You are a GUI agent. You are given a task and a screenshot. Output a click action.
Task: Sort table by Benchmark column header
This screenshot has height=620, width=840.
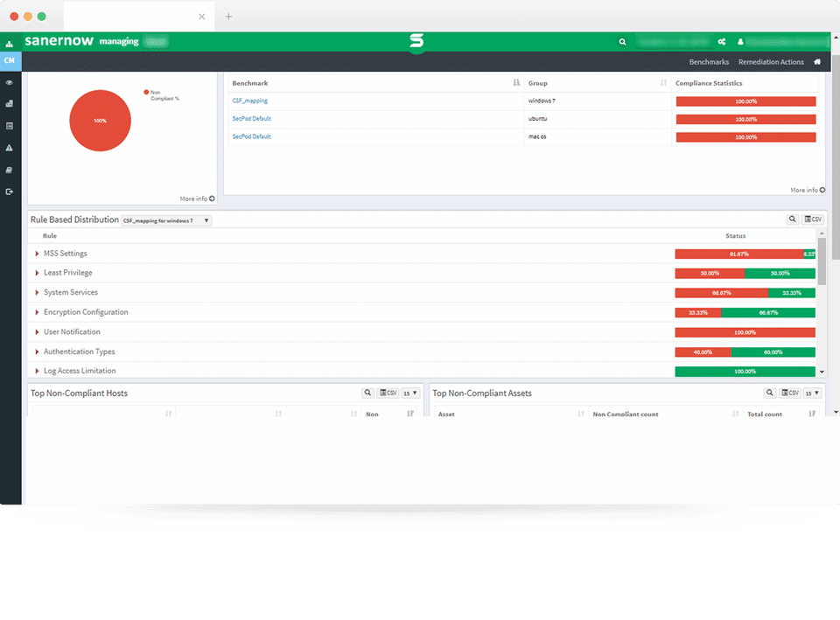pos(250,83)
